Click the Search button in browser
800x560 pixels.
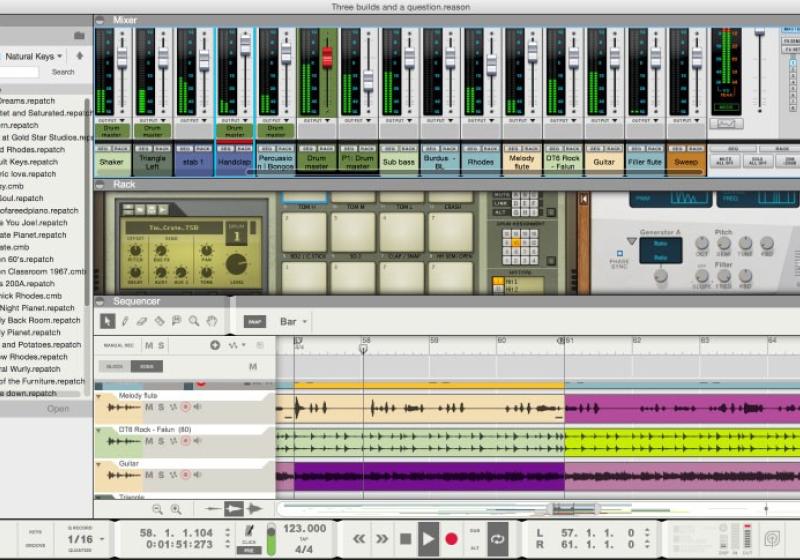(x=63, y=72)
